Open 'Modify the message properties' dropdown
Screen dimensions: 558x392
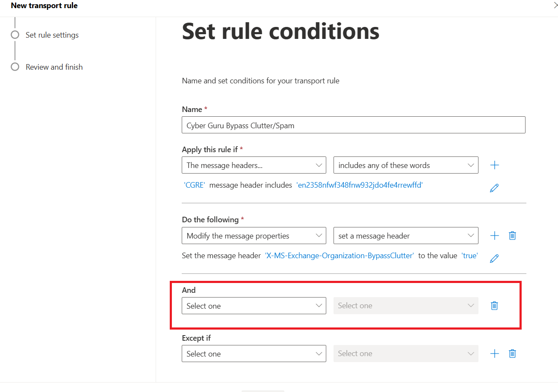click(254, 236)
